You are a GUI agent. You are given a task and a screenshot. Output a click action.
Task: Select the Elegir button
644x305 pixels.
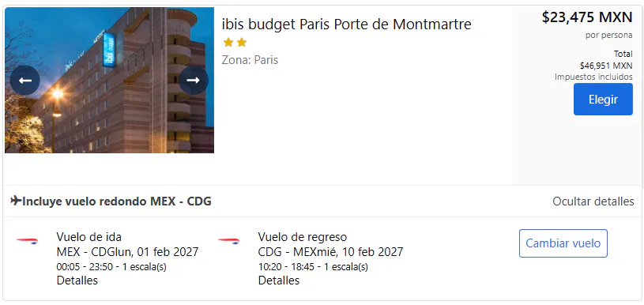click(603, 100)
